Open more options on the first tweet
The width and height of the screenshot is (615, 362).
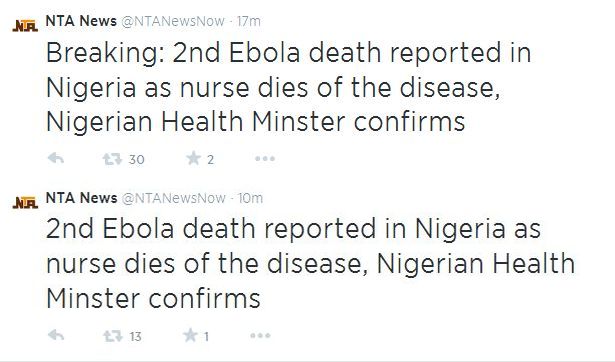265,159
